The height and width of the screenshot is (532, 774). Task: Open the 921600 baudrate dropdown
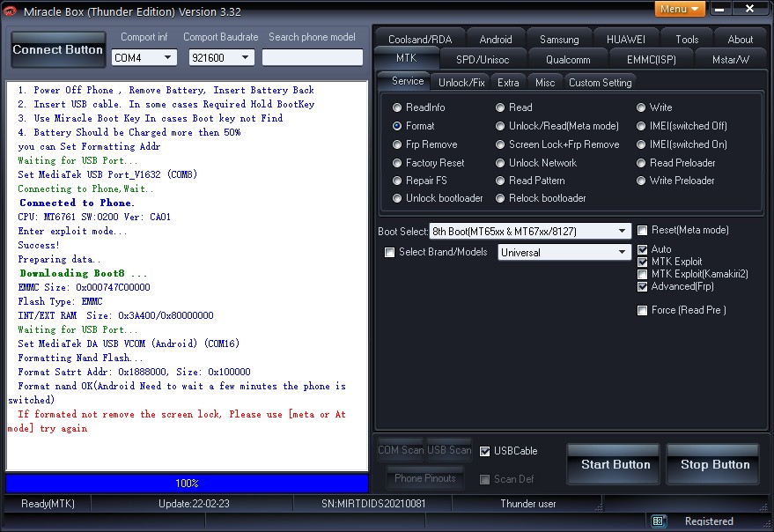221,58
